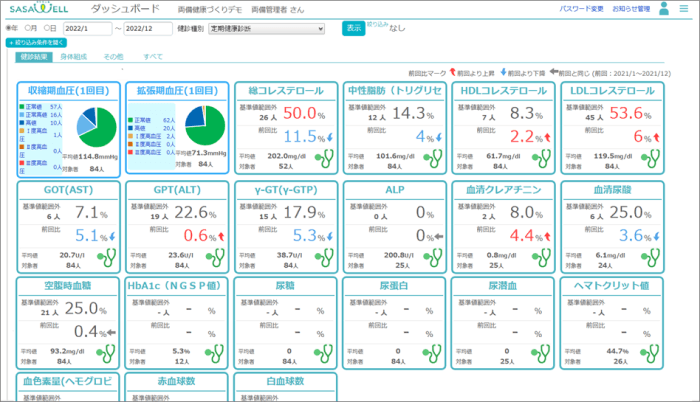Open the user profile icon
Viewport: 700px width, 402px height.
tap(662, 9)
